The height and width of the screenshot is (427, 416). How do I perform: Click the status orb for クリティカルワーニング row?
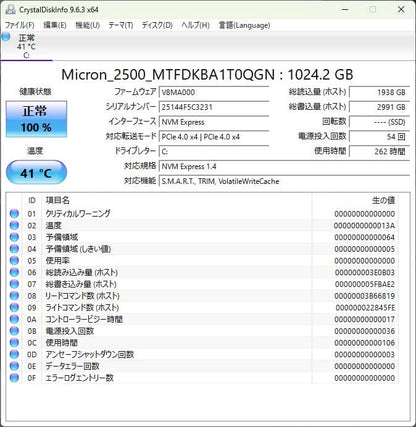pos(14,214)
